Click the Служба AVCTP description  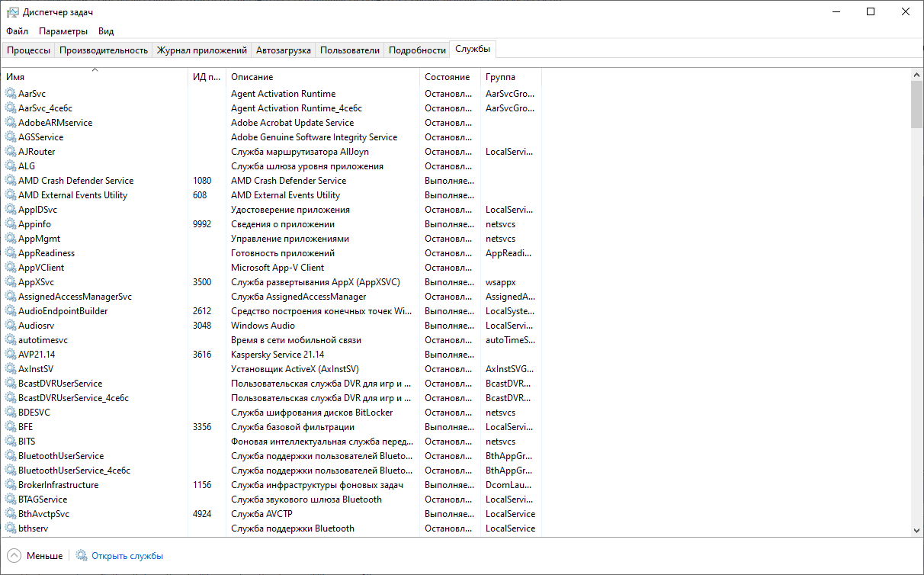point(261,514)
